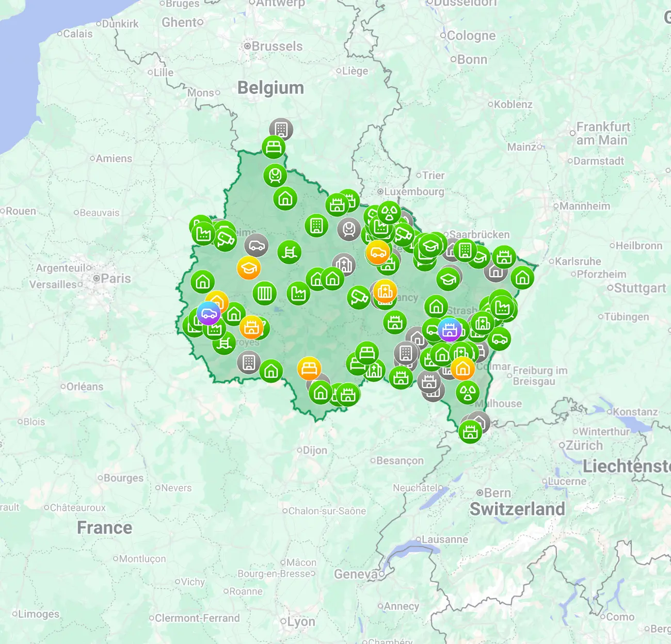Click the purple van marker near Troyes

click(208, 314)
